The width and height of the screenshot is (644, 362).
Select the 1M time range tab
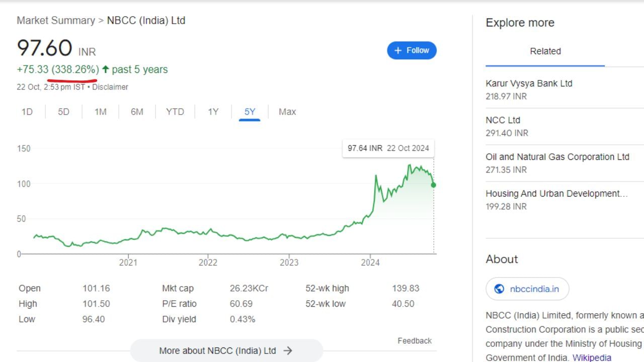point(101,112)
